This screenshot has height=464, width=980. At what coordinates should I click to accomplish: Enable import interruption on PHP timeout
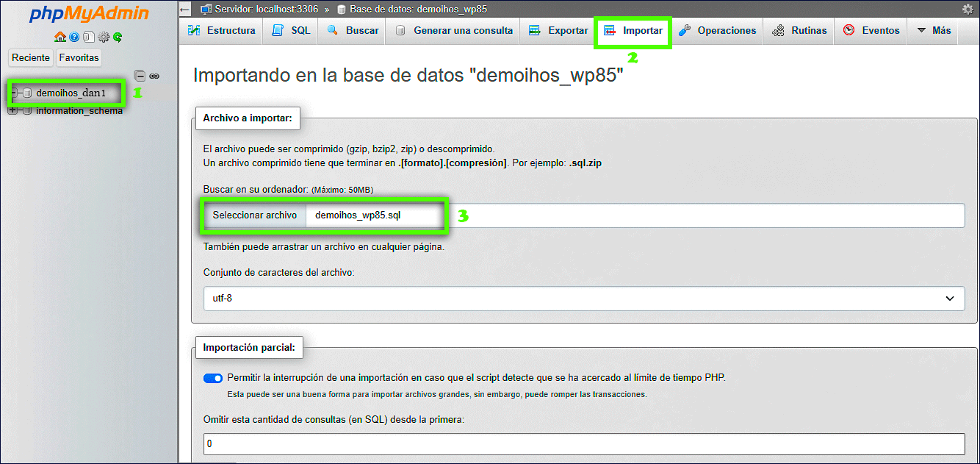tap(212, 378)
